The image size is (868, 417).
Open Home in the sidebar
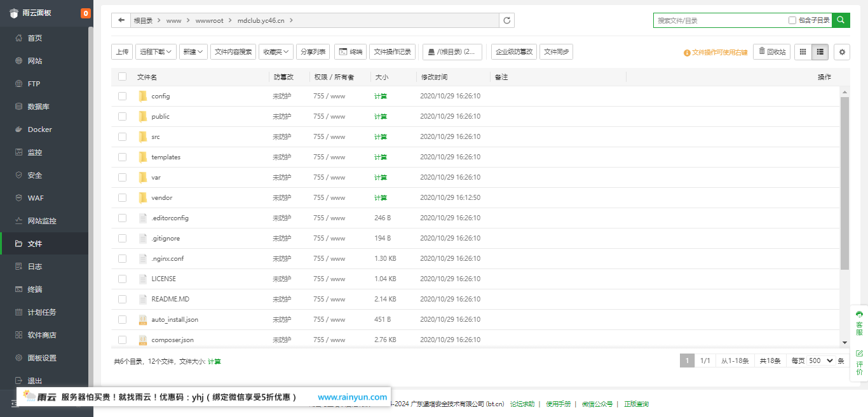tap(44, 38)
